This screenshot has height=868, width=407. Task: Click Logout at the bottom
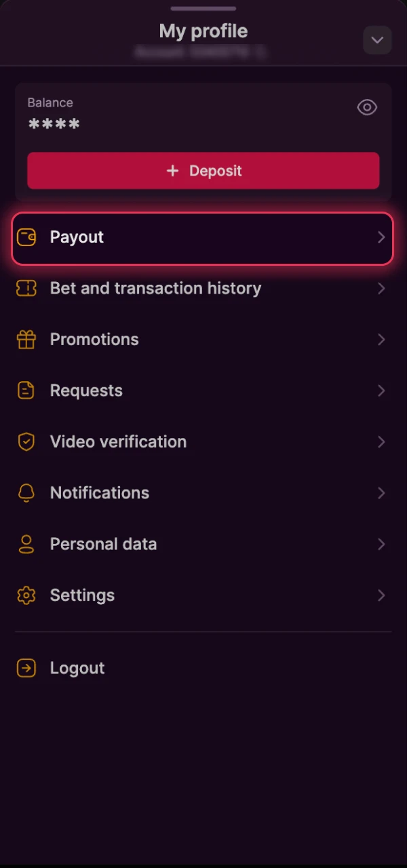[x=77, y=668]
